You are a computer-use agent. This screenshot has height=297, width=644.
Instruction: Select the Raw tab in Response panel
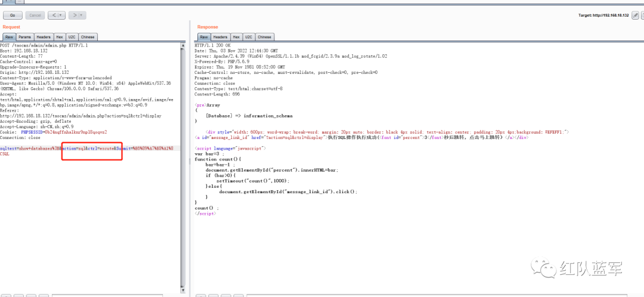(x=204, y=37)
